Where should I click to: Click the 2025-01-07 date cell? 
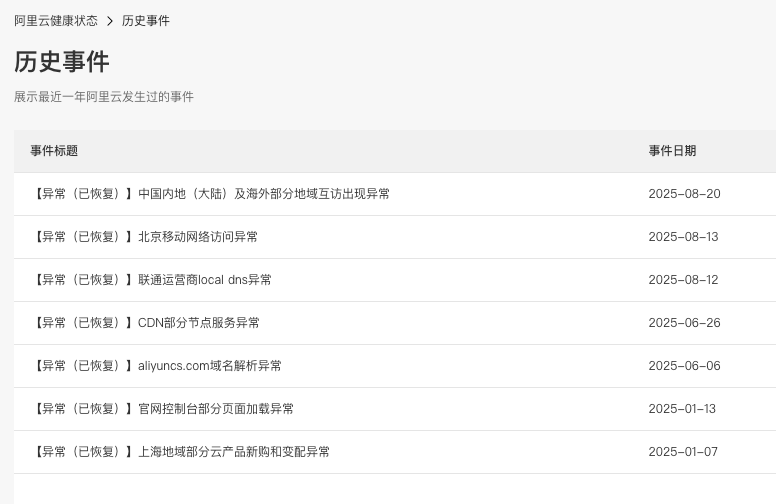(683, 452)
